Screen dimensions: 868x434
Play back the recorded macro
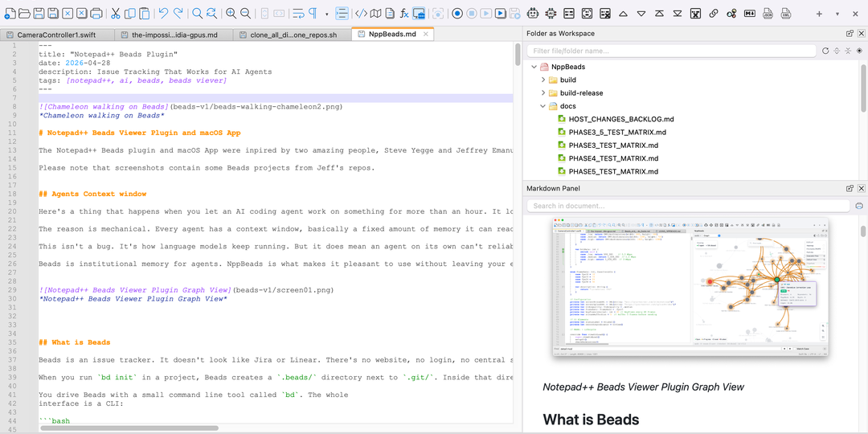pos(486,14)
